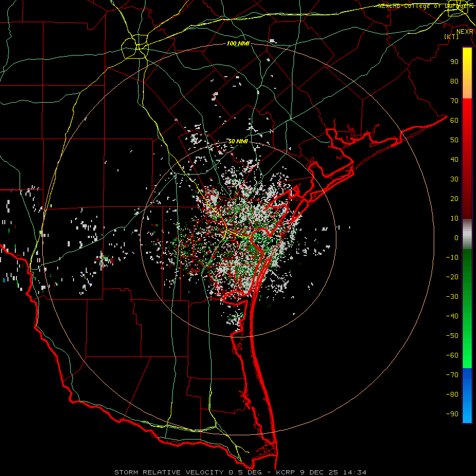Select the -70 knot scale value
476x476 pixels.
[x=452, y=375]
